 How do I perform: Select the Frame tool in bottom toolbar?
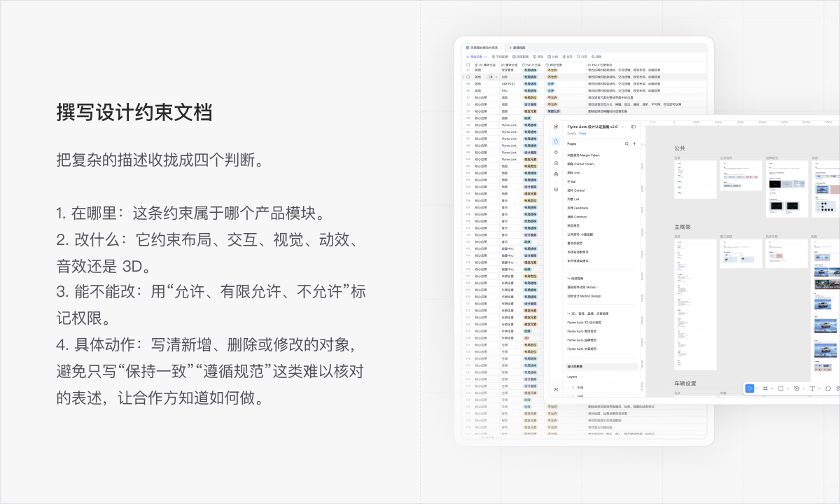pos(765,388)
